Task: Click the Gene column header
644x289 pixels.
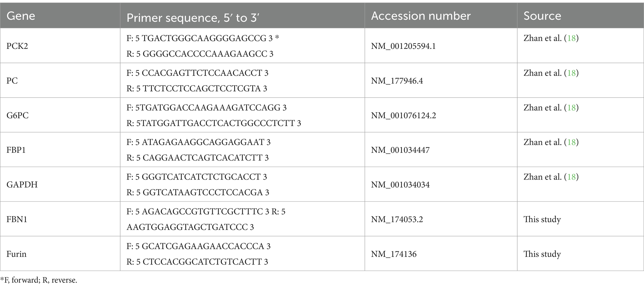Action: point(21,16)
